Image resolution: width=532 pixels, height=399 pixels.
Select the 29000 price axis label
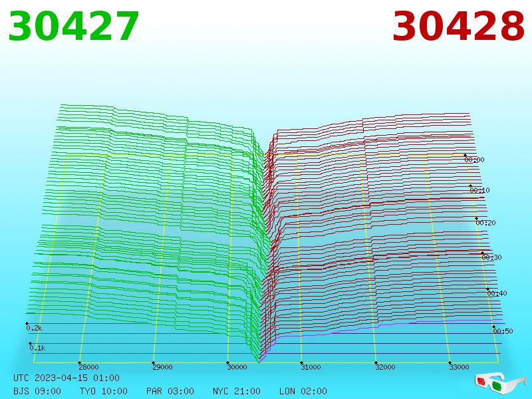(162, 367)
